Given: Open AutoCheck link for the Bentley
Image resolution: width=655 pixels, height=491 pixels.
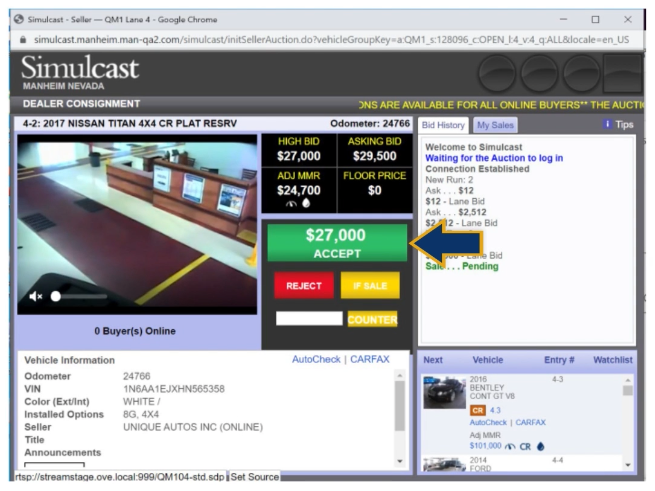Looking at the screenshot, I should (x=488, y=422).
